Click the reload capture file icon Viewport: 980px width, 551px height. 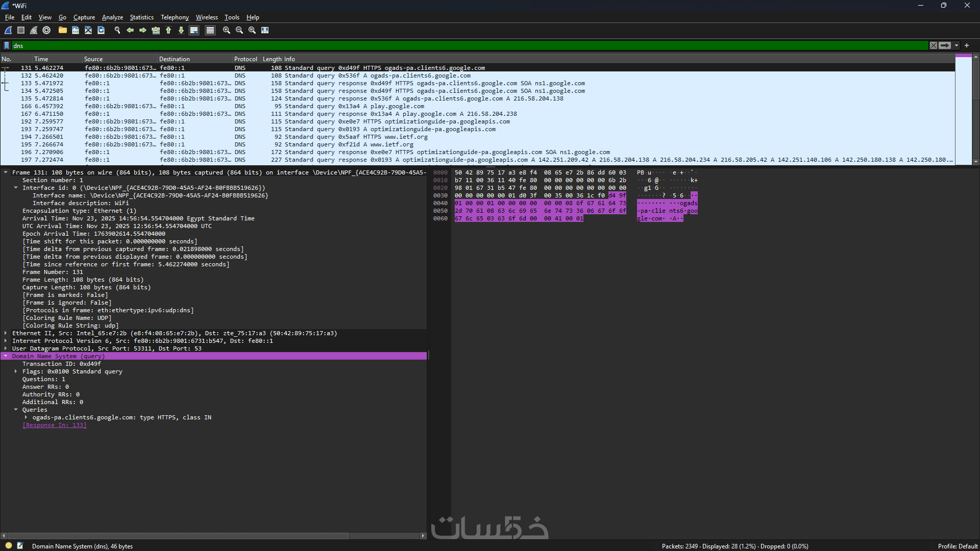101,31
